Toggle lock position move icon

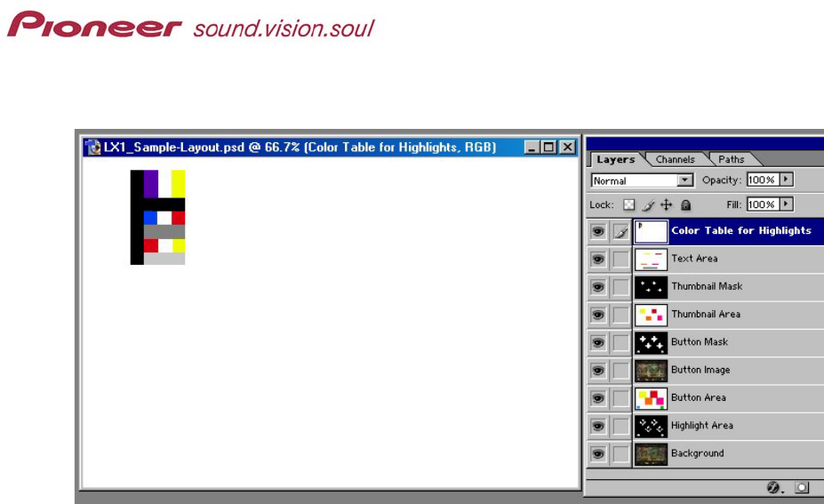[667, 205]
